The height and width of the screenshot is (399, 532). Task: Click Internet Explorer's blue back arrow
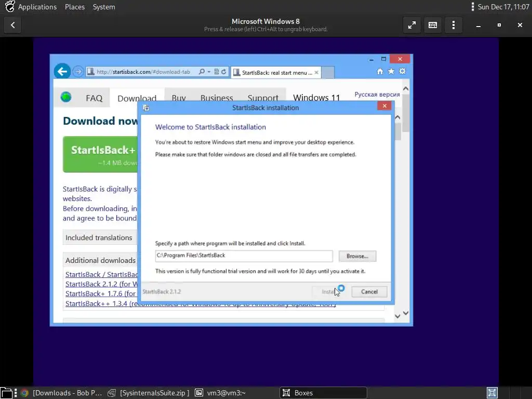click(x=62, y=71)
